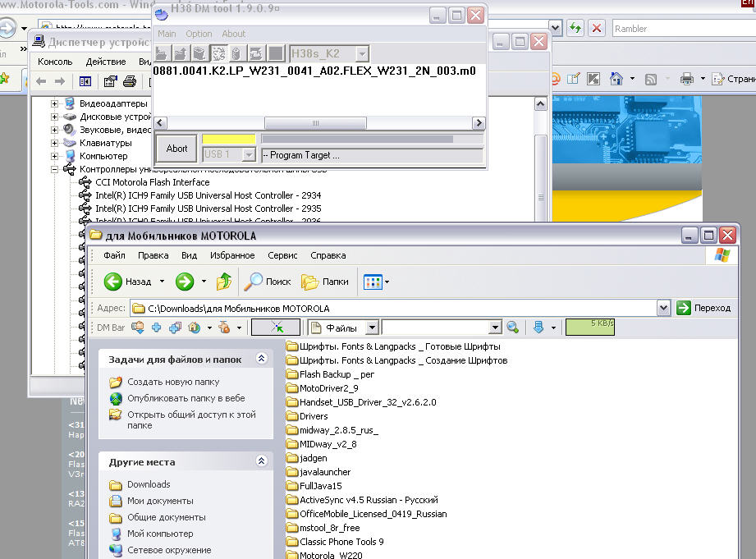Open the browser address bar dropdown
The image size is (756, 559).
pyautogui.click(x=556, y=28)
